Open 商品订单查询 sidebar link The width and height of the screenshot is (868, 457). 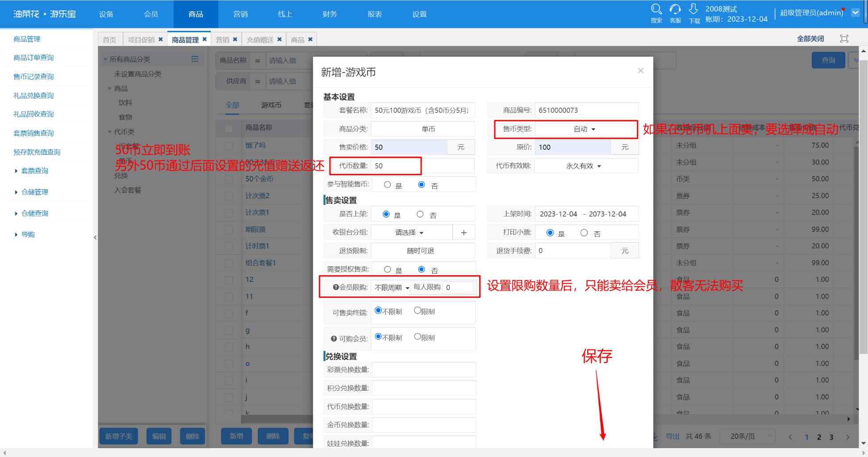pos(34,58)
